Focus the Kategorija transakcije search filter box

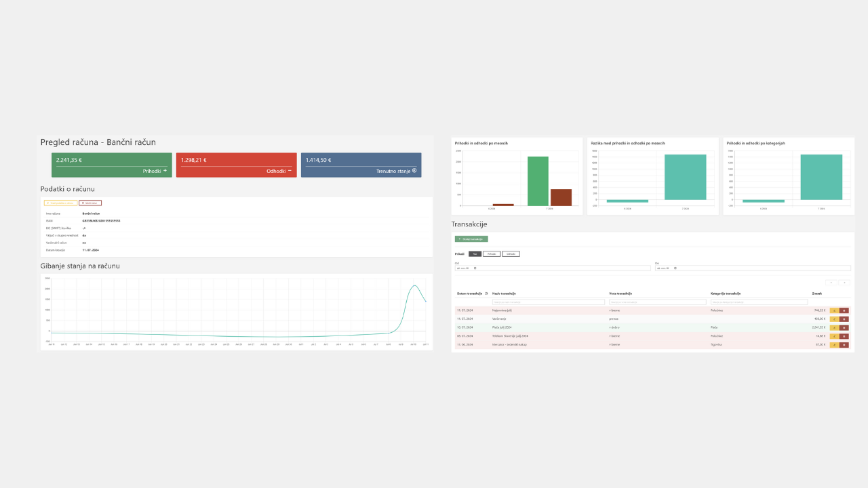click(759, 302)
